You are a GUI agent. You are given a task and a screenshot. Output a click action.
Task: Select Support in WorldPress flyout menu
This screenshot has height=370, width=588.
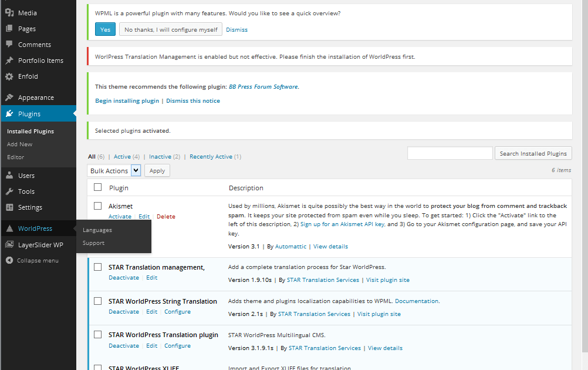(x=93, y=243)
